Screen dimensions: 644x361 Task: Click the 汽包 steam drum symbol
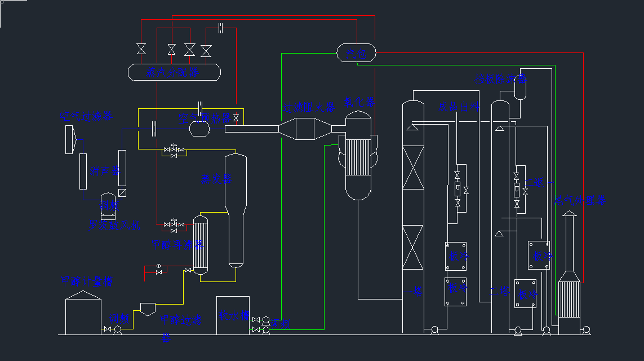(357, 53)
